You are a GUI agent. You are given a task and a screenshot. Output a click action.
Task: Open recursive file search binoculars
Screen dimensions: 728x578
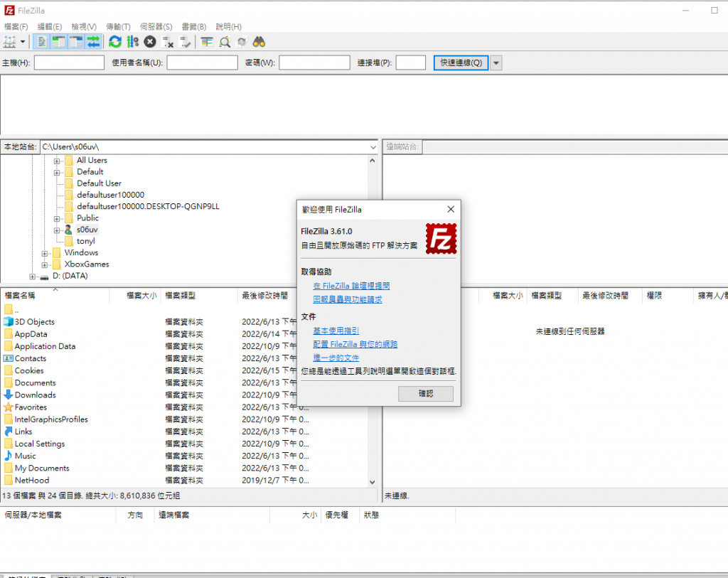click(259, 42)
